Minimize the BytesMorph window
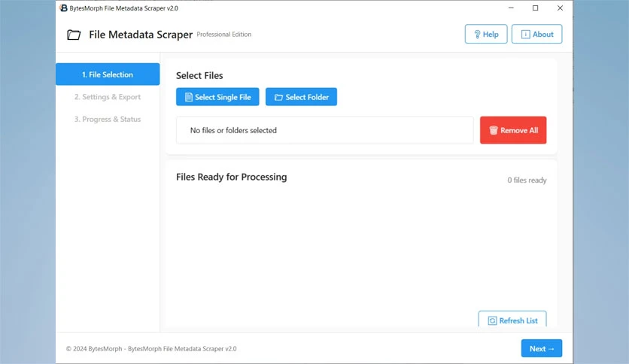The height and width of the screenshot is (364, 629). [511, 8]
